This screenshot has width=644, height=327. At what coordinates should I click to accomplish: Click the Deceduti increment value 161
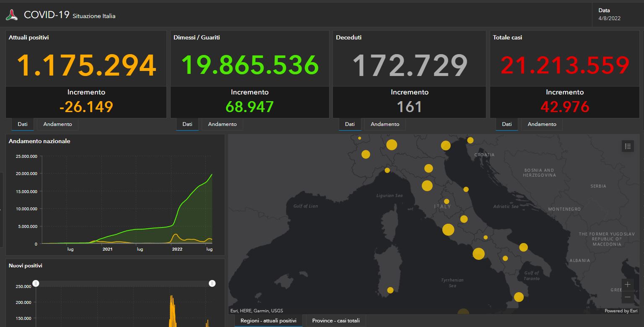click(410, 107)
